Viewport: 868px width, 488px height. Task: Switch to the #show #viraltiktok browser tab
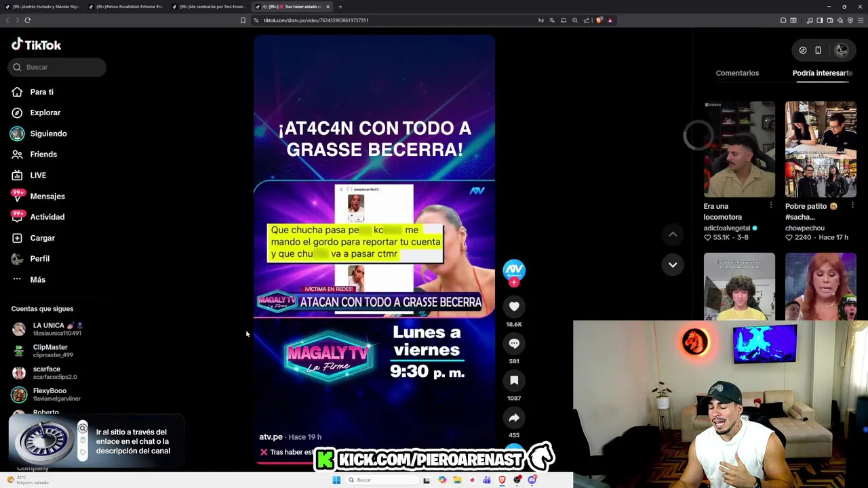tap(127, 7)
